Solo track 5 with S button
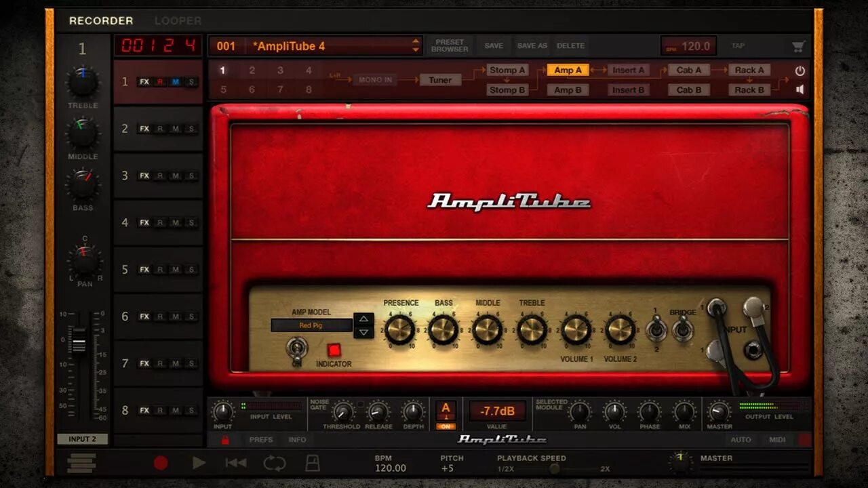 pyautogui.click(x=191, y=270)
